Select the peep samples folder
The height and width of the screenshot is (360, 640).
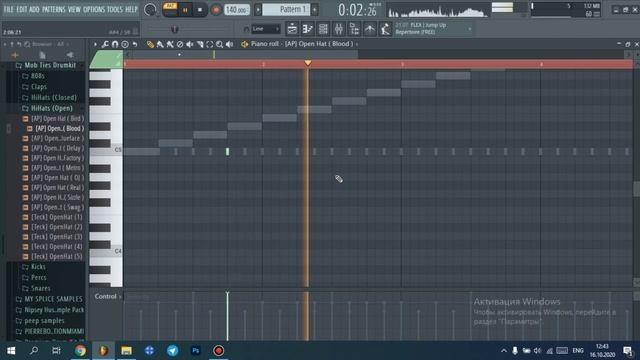coord(44,320)
